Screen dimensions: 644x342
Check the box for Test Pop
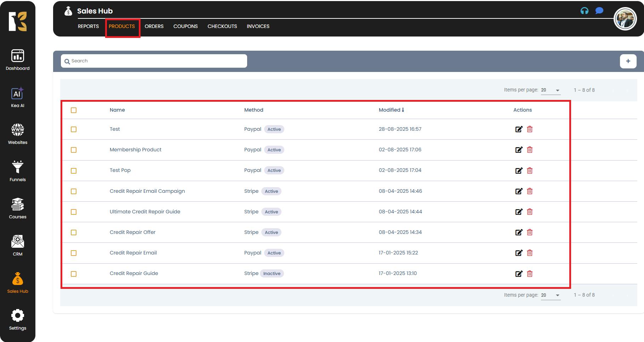[74, 171]
